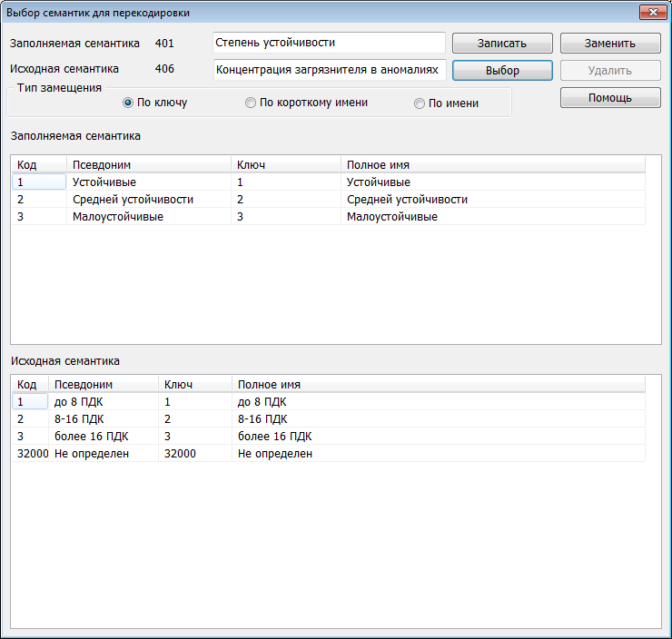The width and height of the screenshot is (672, 639).
Task: Close the Выбор семантик dialog
Action: [x=653, y=13]
